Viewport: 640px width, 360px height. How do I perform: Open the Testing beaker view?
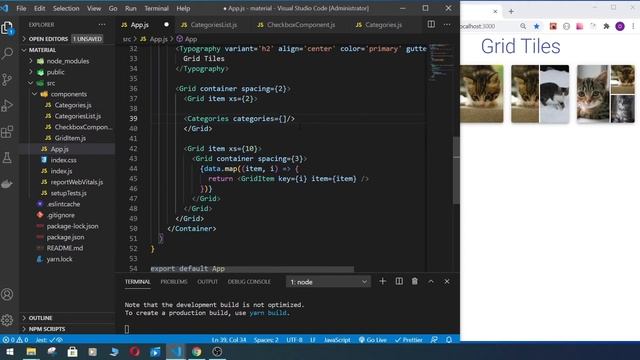[x=7, y=158]
